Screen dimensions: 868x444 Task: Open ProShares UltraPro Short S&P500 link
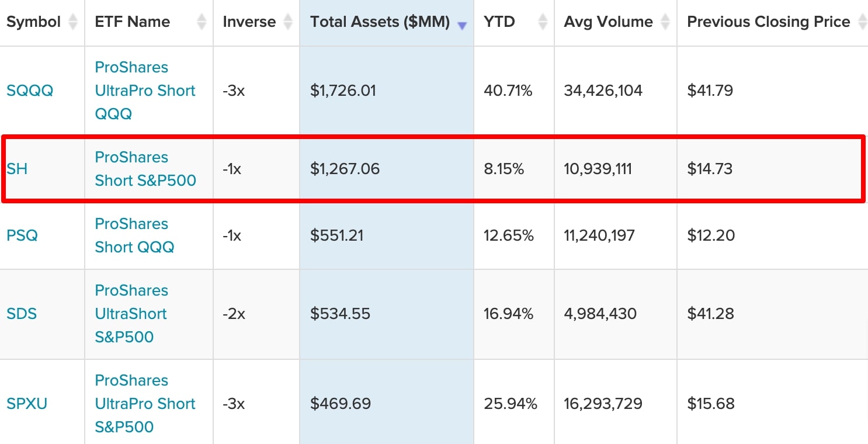point(145,404)
